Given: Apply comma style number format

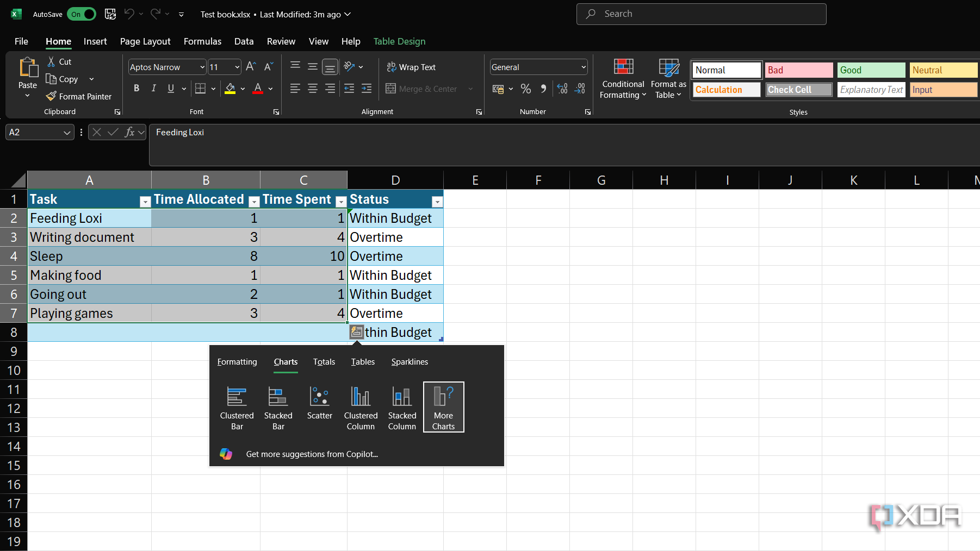Looking at the screenshot, I should click(x=543, y=89).
